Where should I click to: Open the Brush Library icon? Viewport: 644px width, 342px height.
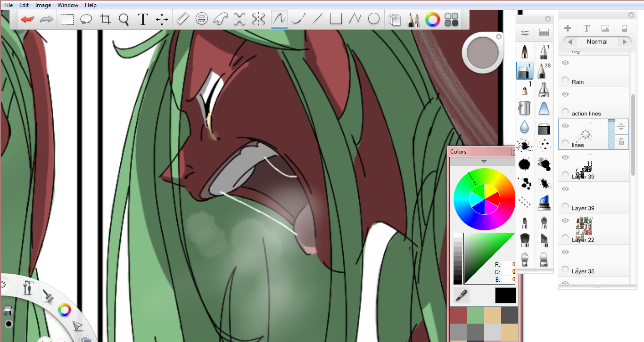point(544,33)
